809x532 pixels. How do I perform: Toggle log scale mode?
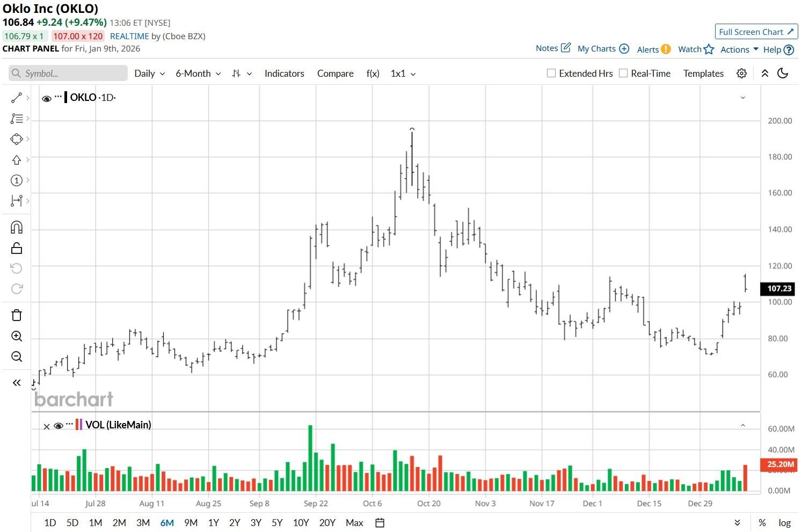point(785,523)
